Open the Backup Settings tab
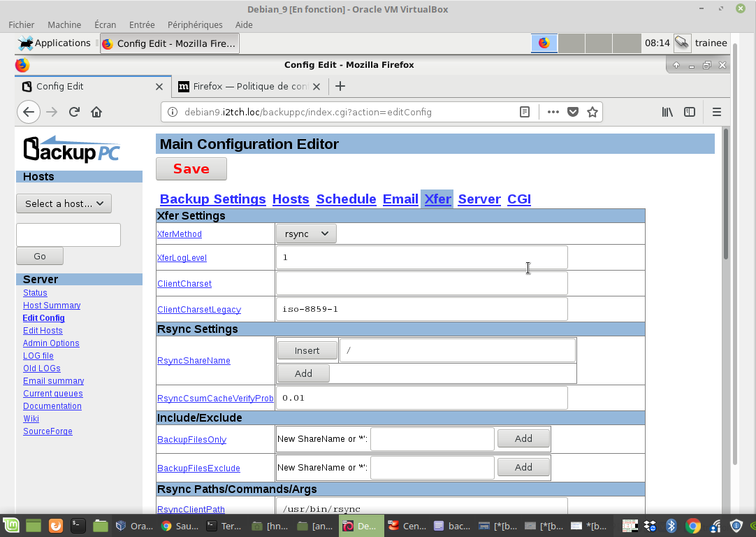This screenshot has width=756, height=537. pos(212,199)
